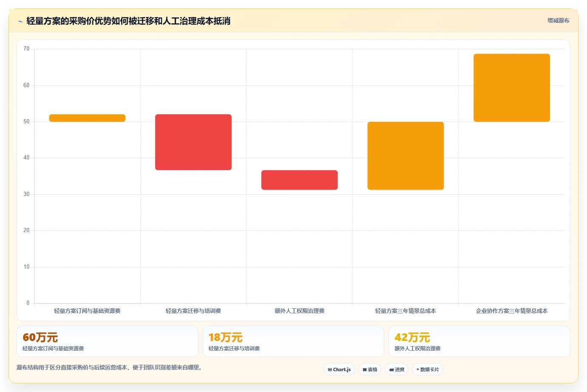587x392 pixels.
Task: Click the 60万元 summary card
Action: (x=108, y=341)
